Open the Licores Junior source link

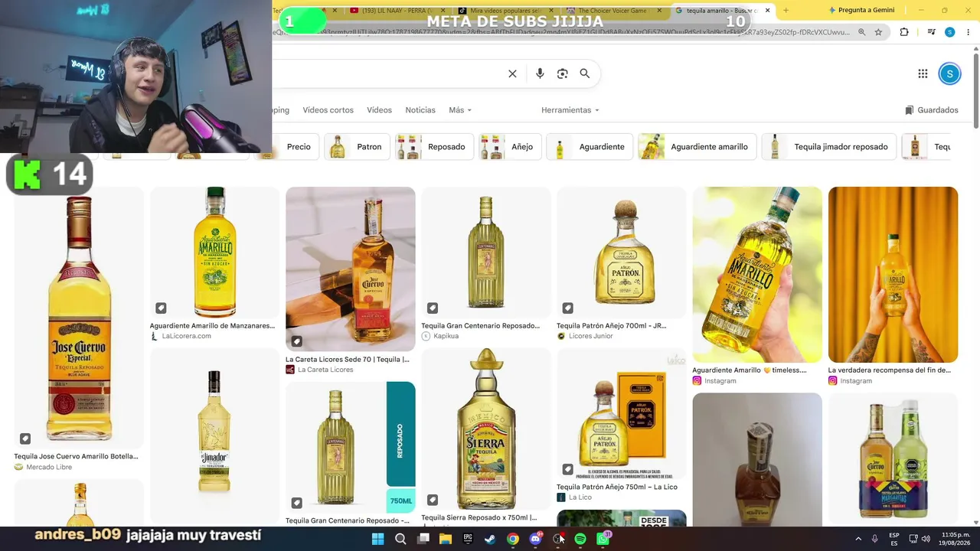tap(585, 336)
